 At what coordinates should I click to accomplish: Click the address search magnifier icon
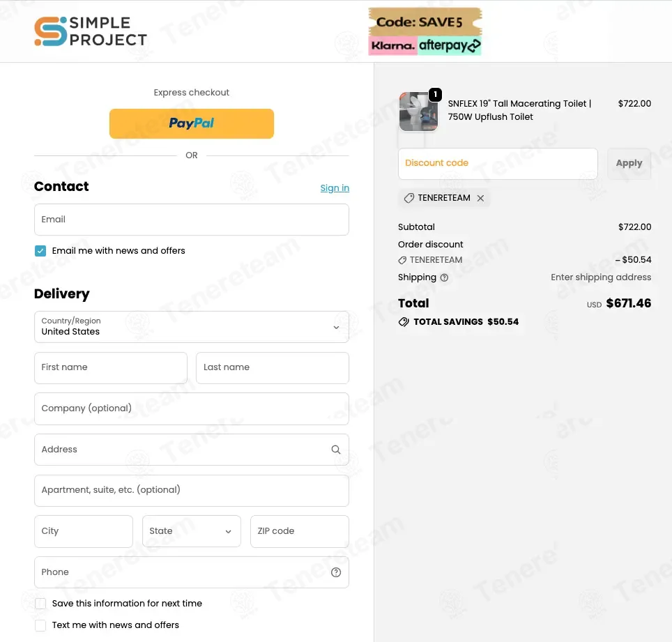[x=336, y=450]
